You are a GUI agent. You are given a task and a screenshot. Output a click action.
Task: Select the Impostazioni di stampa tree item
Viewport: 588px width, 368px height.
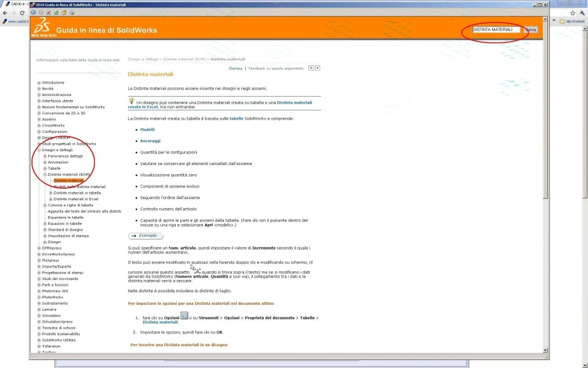[68, 236]
